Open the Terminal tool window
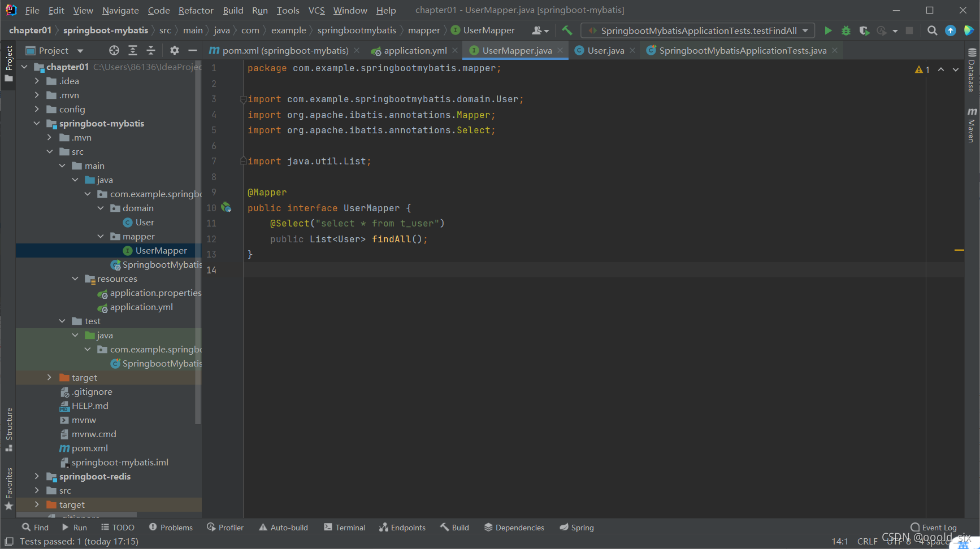The height and width of the screenshot is (549, 980). coord(345,528)
